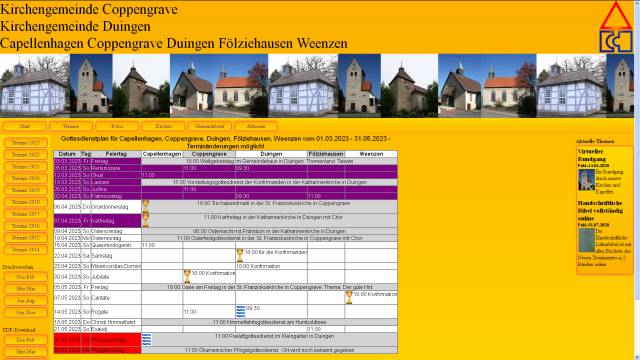Click the 07.04.2023 Karfreitag date cell

click(x=67, y=221)
